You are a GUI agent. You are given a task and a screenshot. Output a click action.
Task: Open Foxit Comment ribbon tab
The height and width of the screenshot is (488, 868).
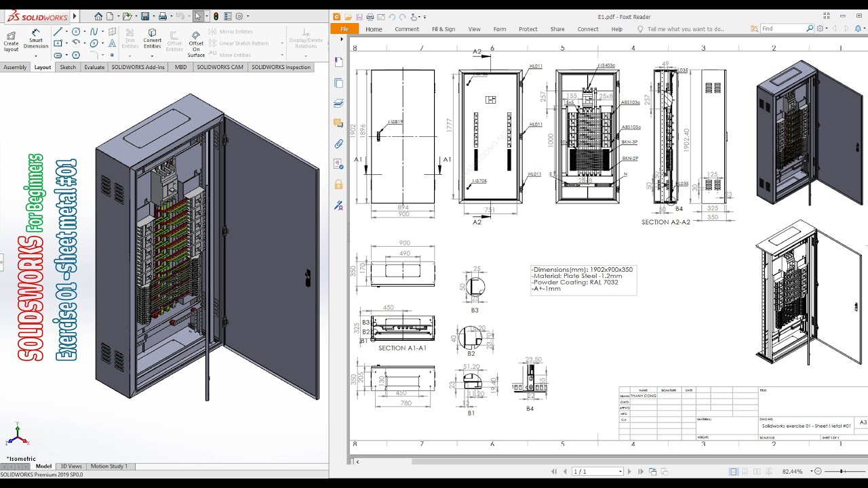407,29
